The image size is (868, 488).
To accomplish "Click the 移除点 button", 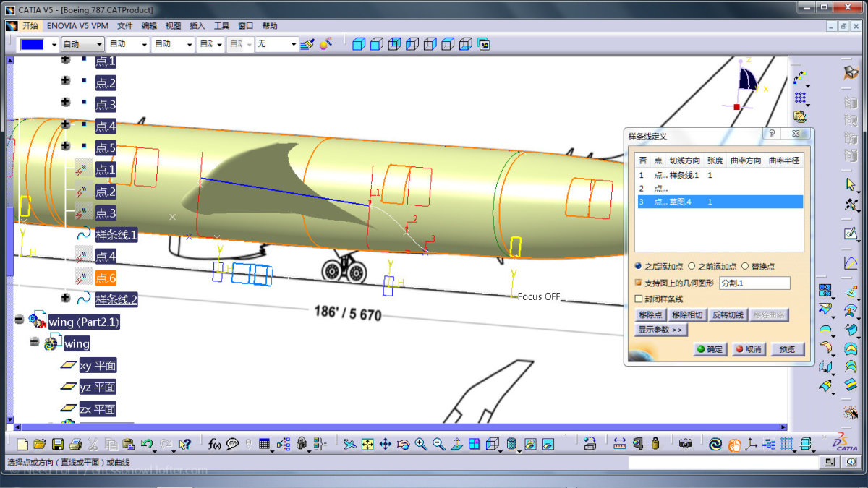I will 650,315.
